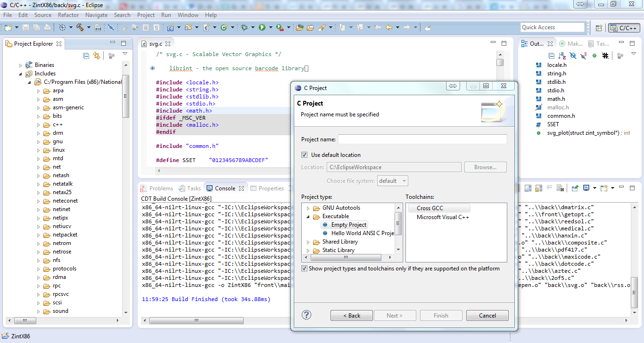Click the Project name input field
The height and width of the screenshot is (343, 644).
tap(422, 139)
